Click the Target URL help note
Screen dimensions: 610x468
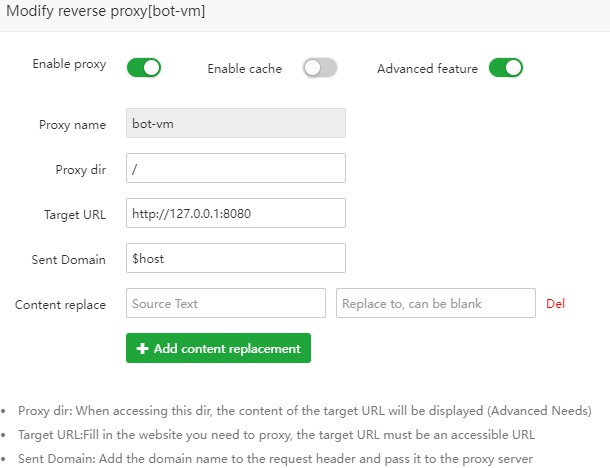(x=276, y=435)
